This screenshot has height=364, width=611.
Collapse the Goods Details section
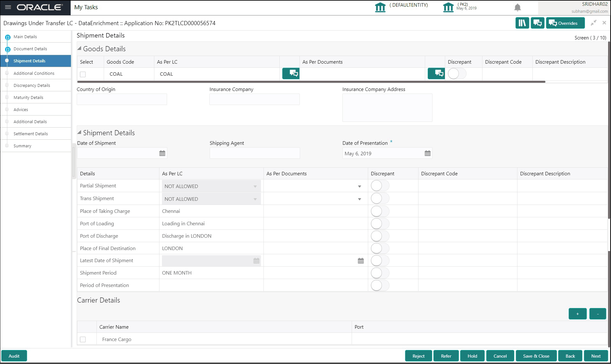tap(79, 48)
